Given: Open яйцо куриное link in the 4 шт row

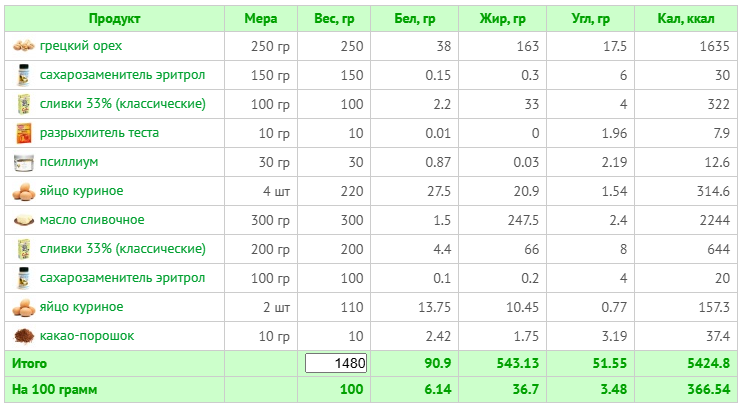Looking at the screenshot, I should pyautogui.click(x=82, y=191).
